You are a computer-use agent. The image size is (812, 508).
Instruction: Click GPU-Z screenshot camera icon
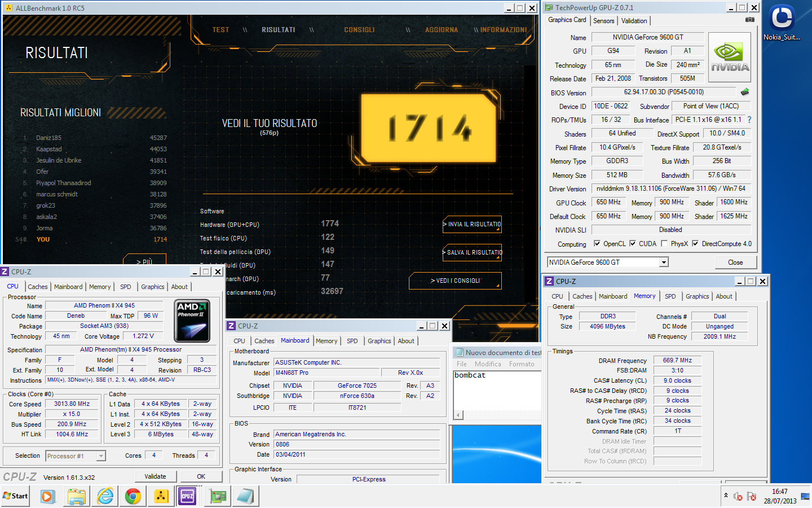pos(750,20)
